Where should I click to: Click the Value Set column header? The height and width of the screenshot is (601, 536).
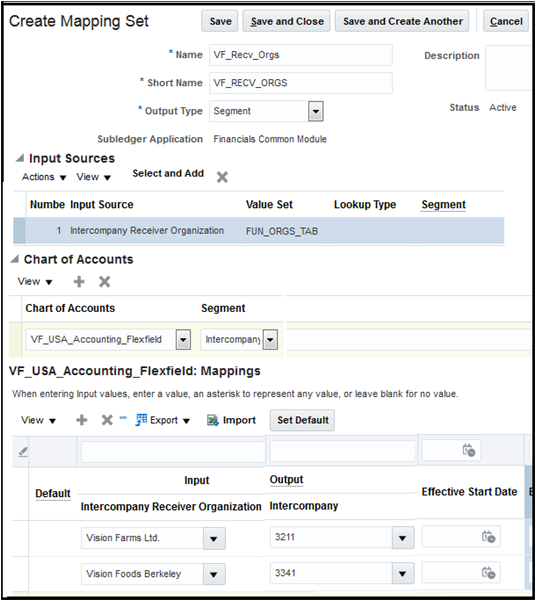(269, 205)
